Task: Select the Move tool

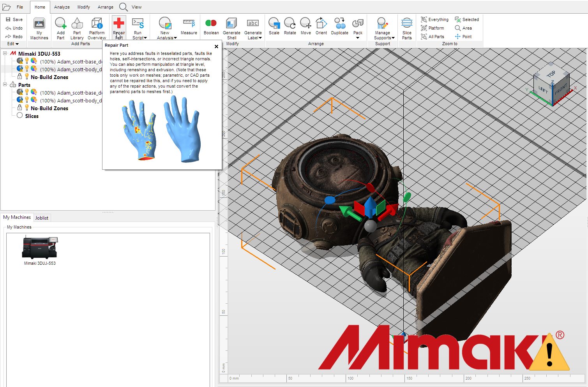Action: tap(306, 26)
